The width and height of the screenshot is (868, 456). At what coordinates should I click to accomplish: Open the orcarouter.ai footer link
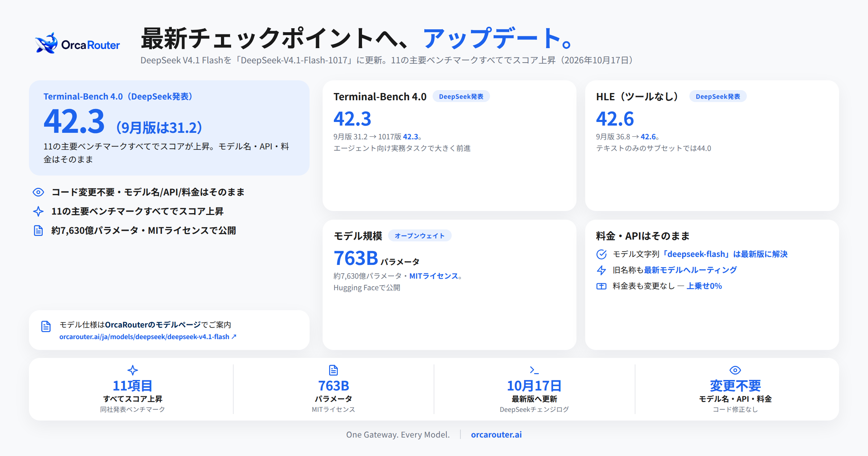tap(496, 435)
